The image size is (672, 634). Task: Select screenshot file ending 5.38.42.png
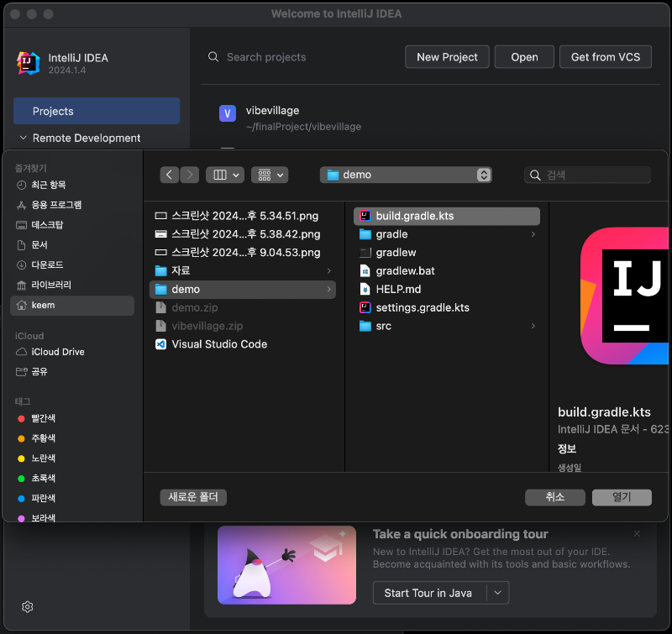(x=243, y=234)
